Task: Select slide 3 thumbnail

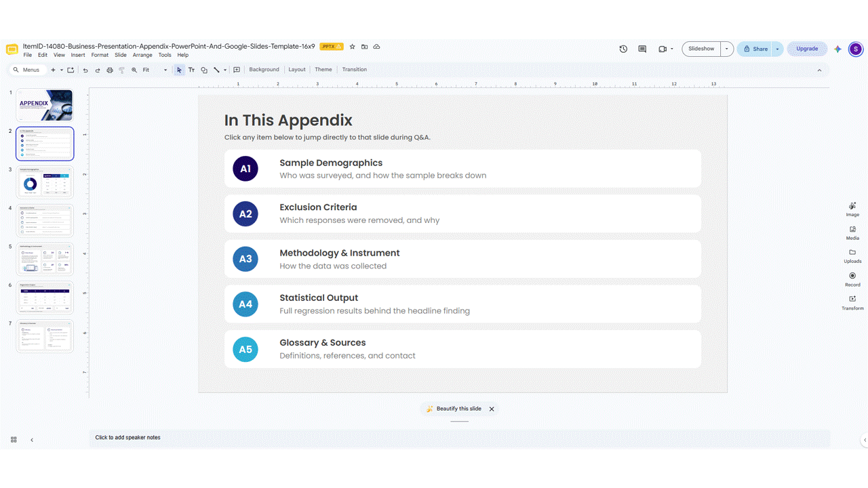Action: tap(45, 182)
